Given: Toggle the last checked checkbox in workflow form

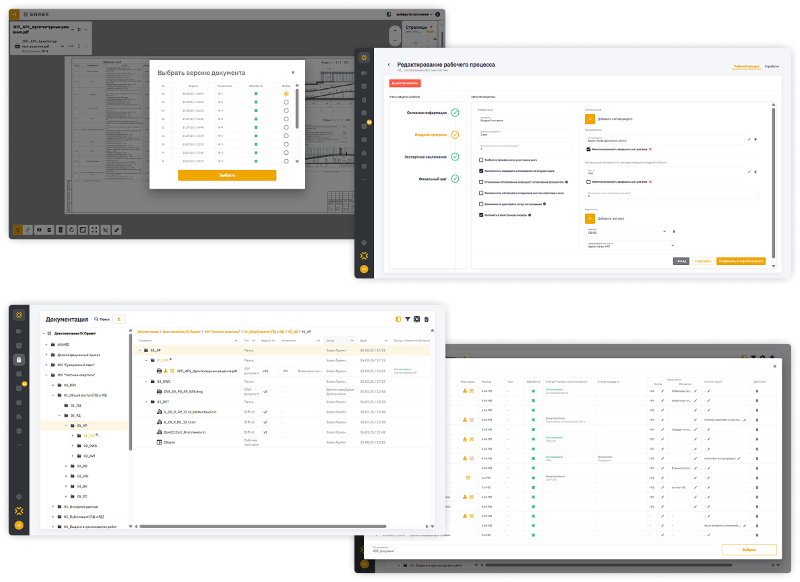Looking at the screenshot, I should [482, 215].
